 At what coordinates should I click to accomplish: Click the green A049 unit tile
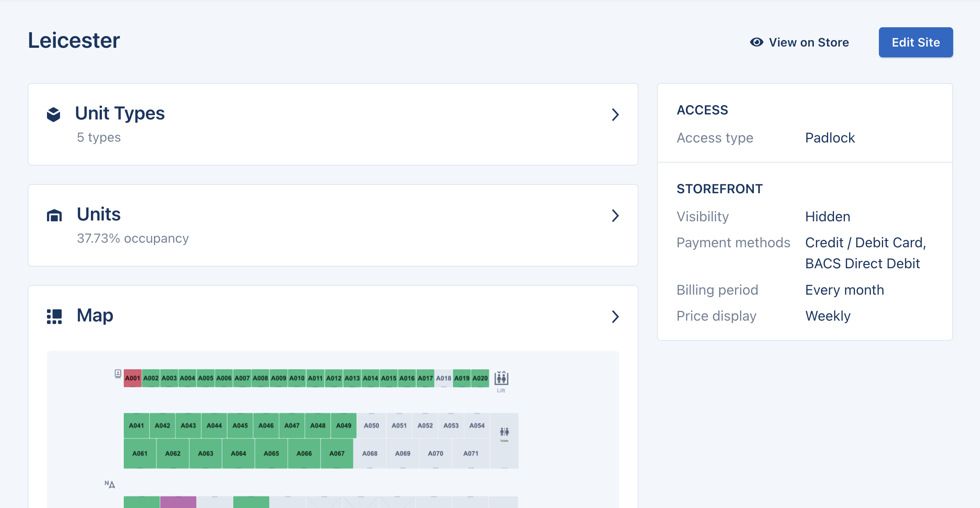344,425
